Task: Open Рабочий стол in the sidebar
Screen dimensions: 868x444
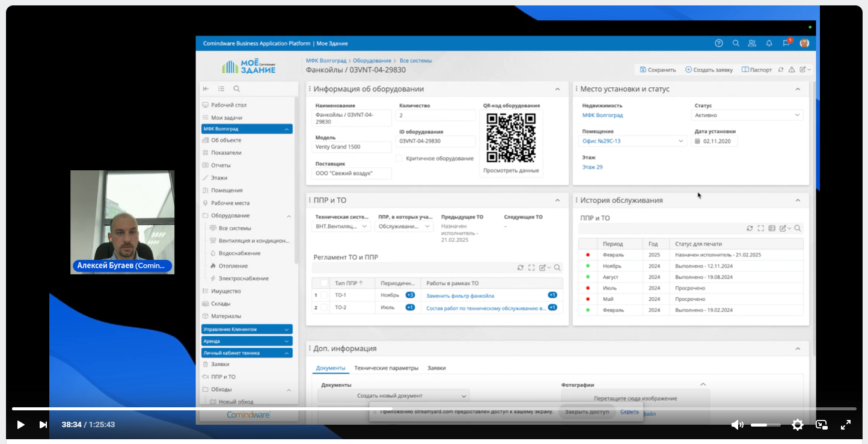Action: click(x=228, y=105)
